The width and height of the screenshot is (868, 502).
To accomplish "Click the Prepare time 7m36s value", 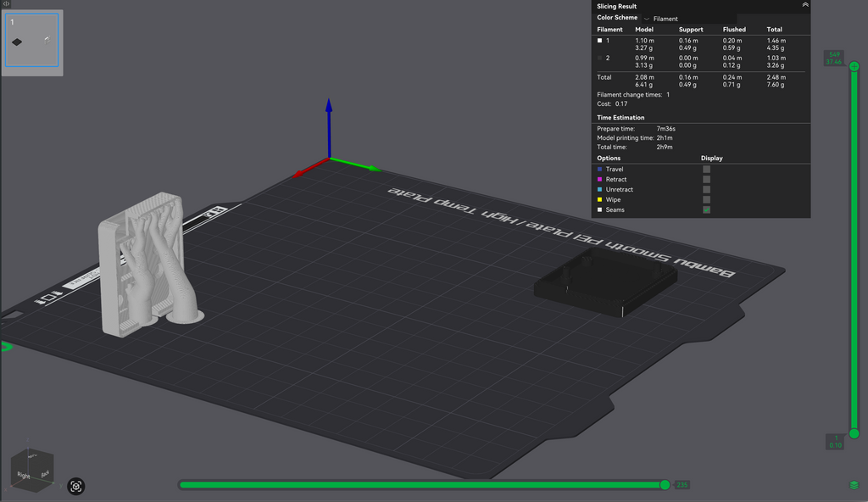I will [666, 129].
